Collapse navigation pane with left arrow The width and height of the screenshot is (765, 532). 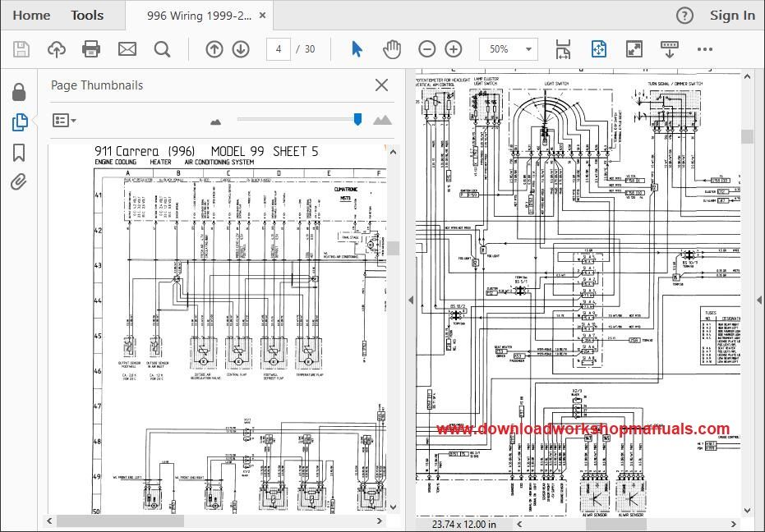(x=411, y=300)
